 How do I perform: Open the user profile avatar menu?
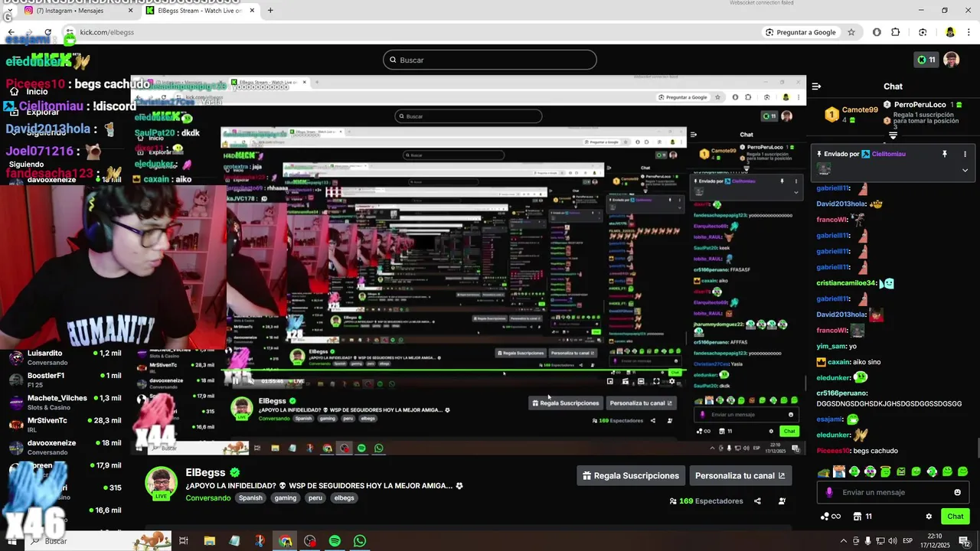point(951,60)
